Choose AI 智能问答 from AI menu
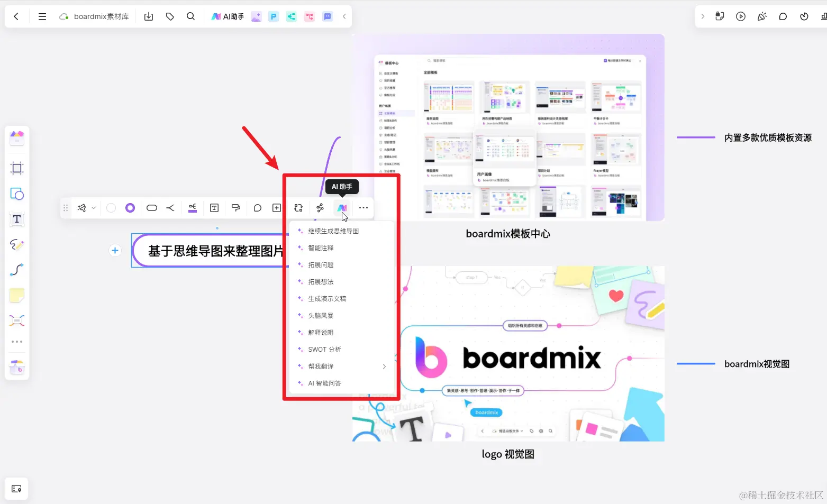 tap(341, 383)
